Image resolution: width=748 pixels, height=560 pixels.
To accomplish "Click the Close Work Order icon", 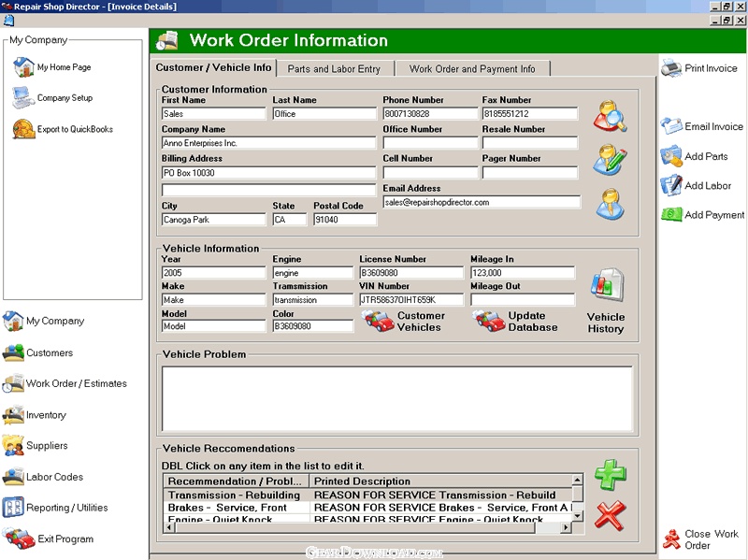I will [x=671, y=539].
